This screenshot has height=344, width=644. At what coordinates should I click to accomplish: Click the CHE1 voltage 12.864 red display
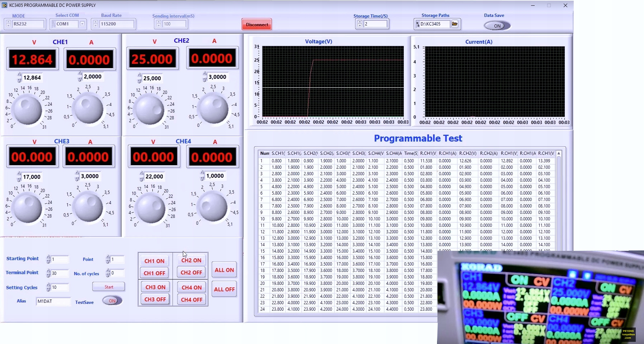coord(32,59)
